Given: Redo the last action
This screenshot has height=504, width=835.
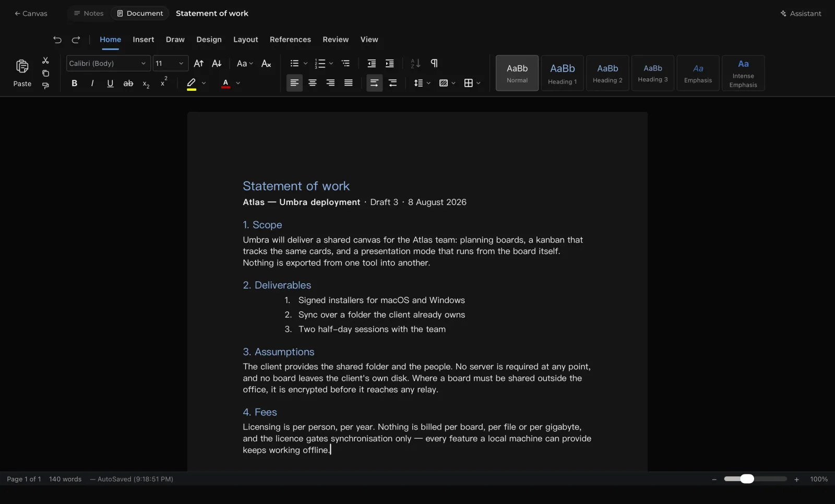Looking at the screenshot, I should click(76, 40).
